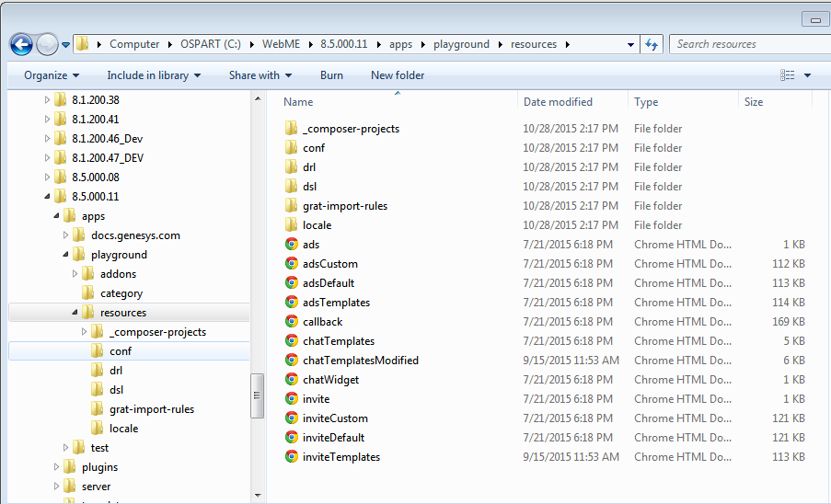831x504 pixels.
Task: Collapse the resources tree node
Action: (75, 313)
